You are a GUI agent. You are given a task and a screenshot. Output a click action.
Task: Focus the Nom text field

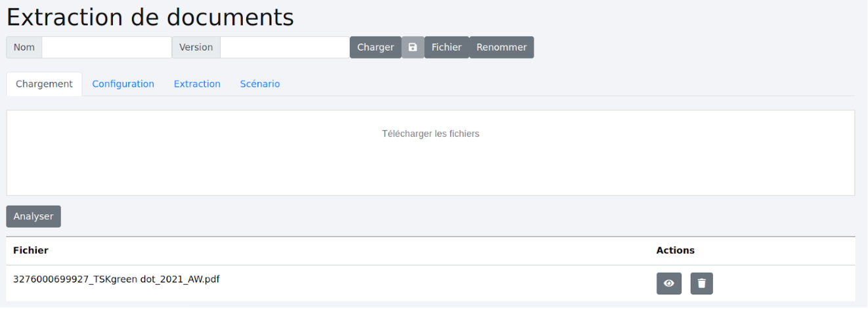point(106,47)
